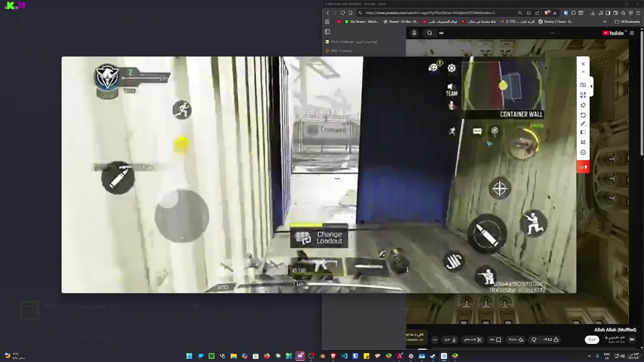Open YouTube guide hamburger menu

click(632, 33)
